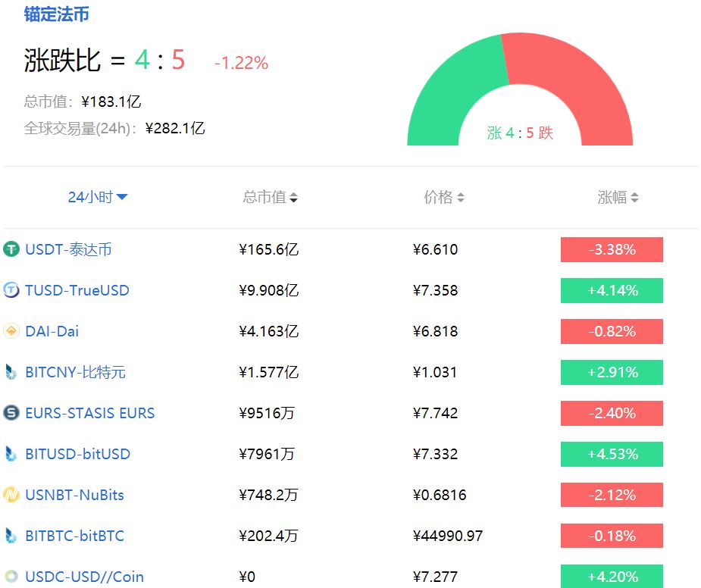701x588 pixels.
Task: Open DAI-Dai coin page
Action: click(52, 331)
